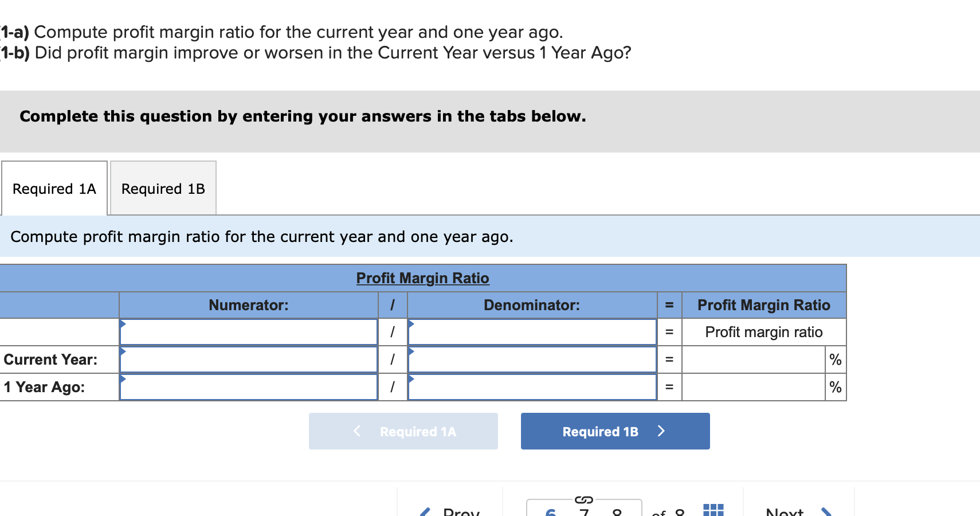Go to Required 1B using blue button

pos(615,431)
